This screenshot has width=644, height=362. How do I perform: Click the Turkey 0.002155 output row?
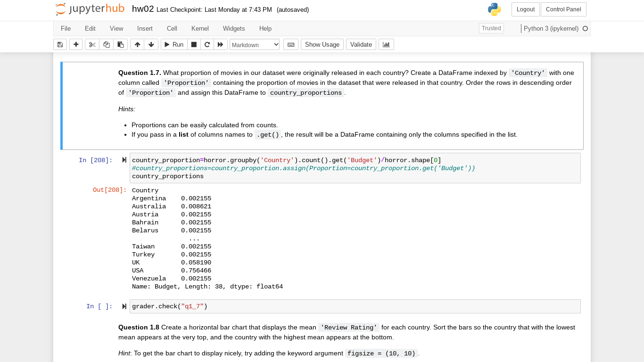(x=172, y=255)
